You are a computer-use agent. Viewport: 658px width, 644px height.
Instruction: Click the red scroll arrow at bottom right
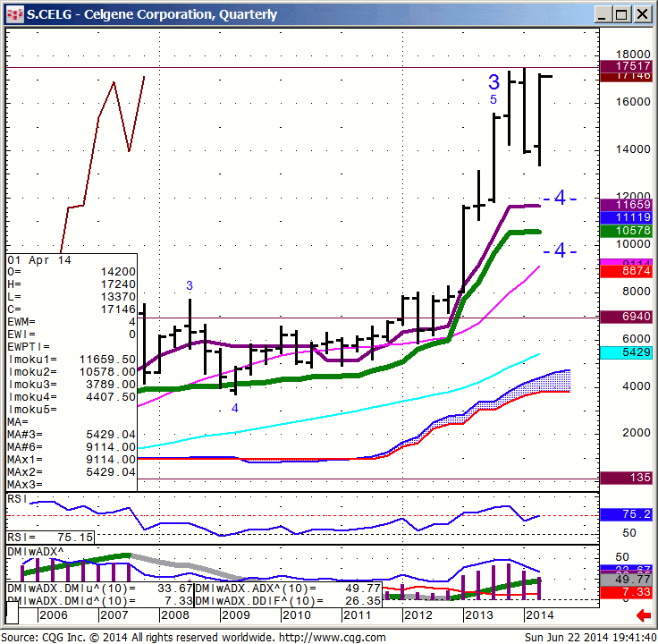coord(643,616)
